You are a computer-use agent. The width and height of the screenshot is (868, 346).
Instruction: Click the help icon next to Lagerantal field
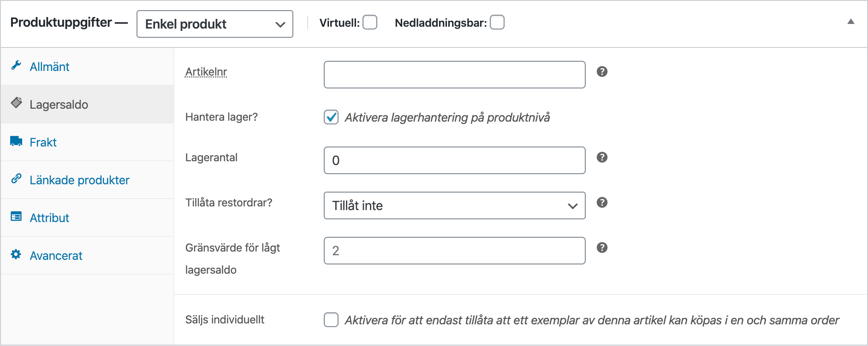click(x=602, y=158)
